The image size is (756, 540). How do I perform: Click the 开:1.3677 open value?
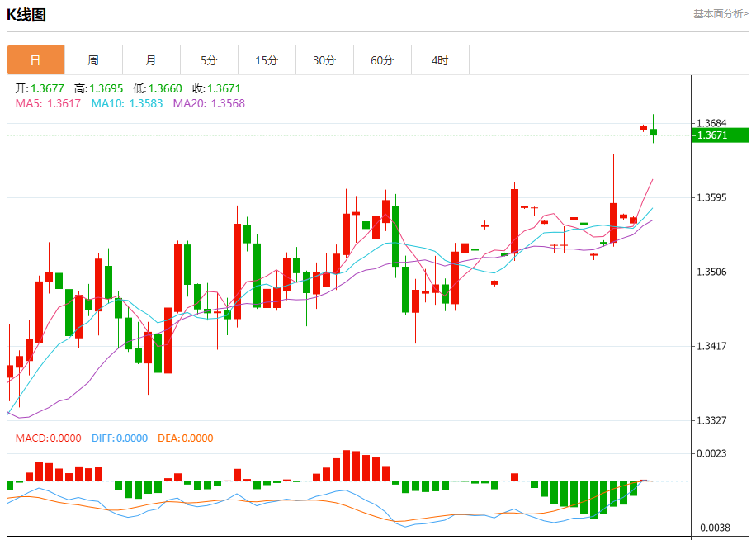coord(40,88)
